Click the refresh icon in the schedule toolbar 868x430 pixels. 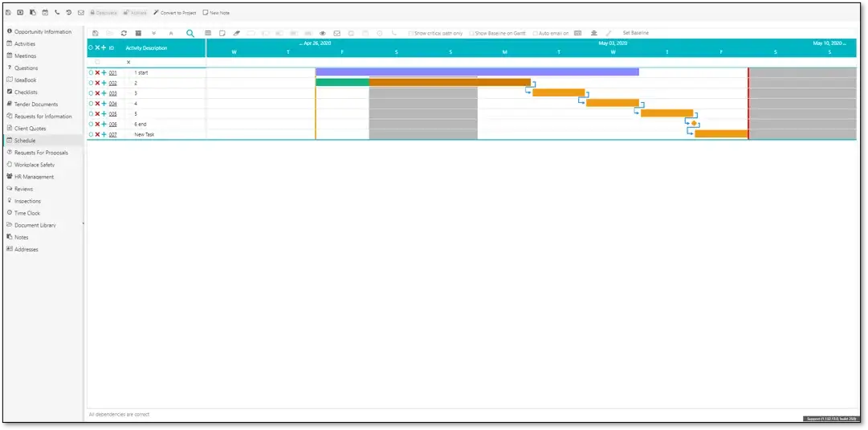pos(124,33)
